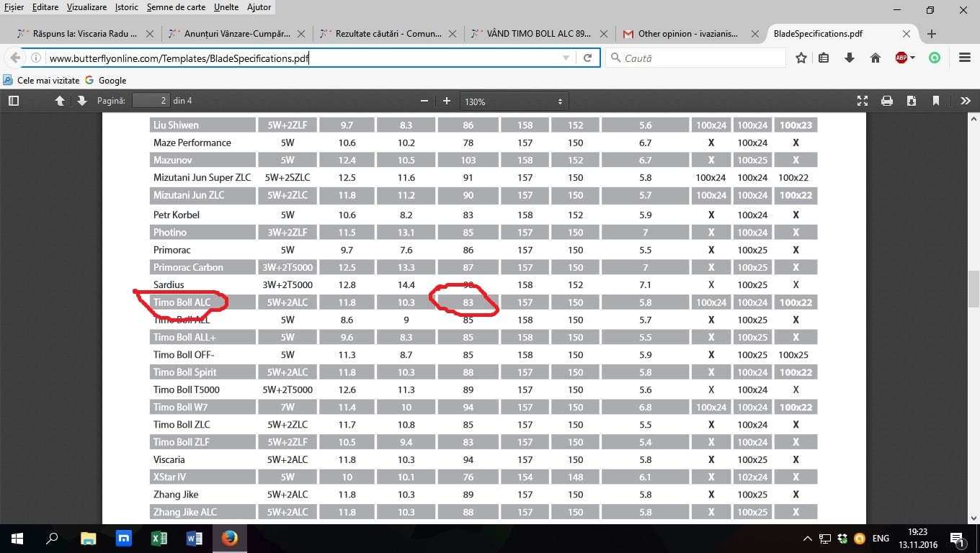Click the back navigation arrow
Viewport: 980px width, 553px height.
(x=15, y=58)
